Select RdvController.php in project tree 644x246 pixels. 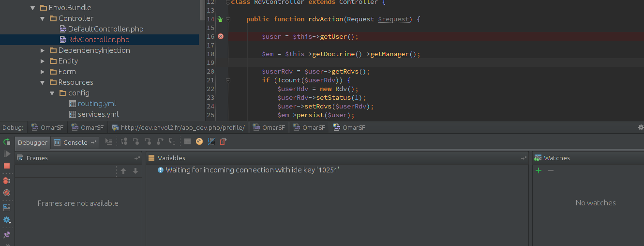point(99,40)
